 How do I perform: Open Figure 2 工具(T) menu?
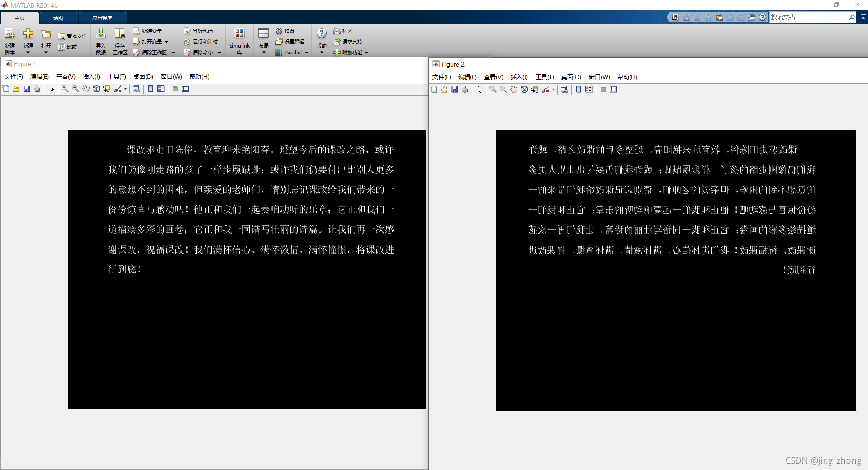[x=545, y=77]
